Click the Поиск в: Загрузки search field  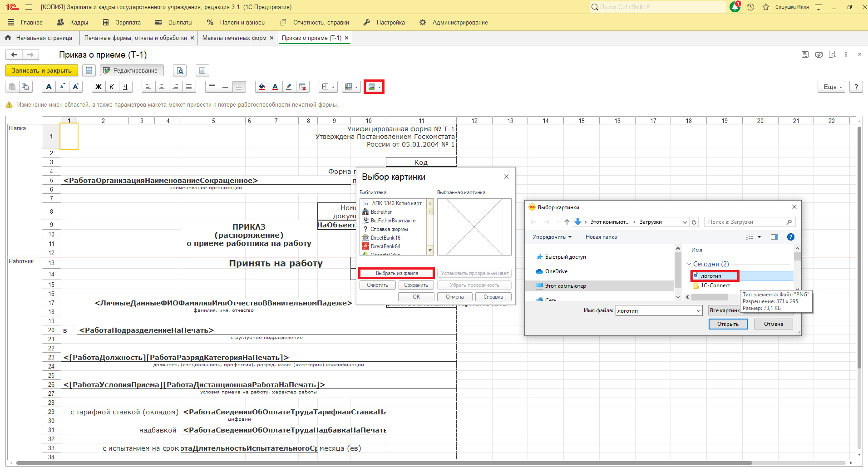750,222
